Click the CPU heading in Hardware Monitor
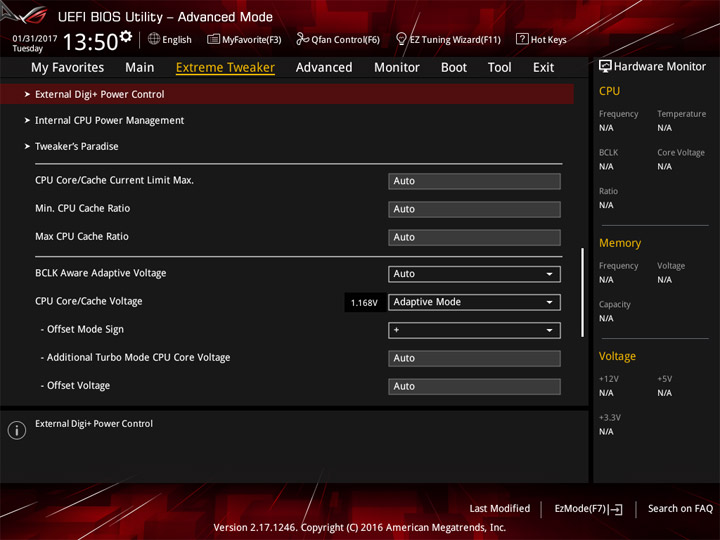The image size is (720, 540). [x=609, y=91]
